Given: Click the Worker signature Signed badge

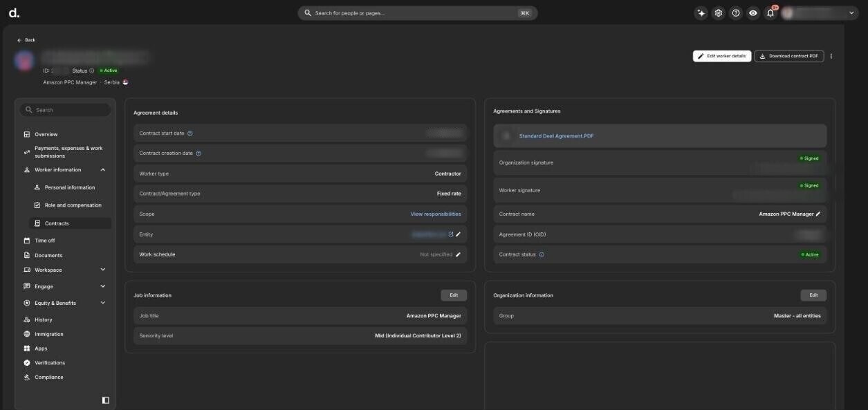Looking at the screenshot, I should pos(809,185).
